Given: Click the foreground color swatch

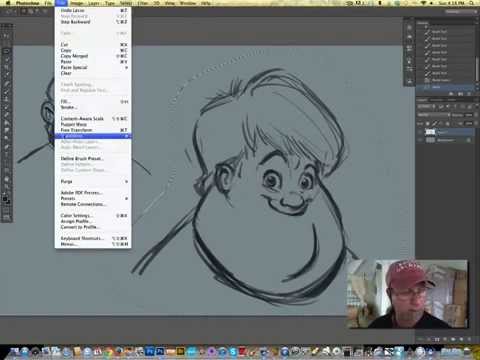Looking at the screenshot, I should pos(5,199).
